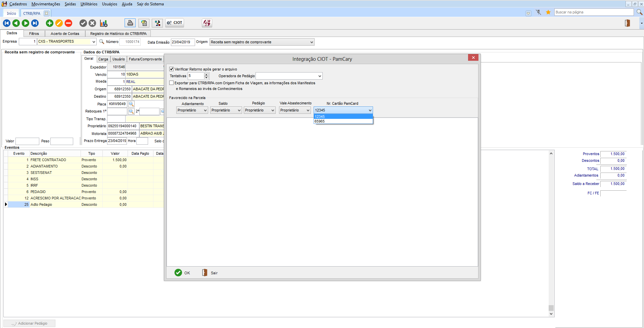Click the Adicionar Pedágio button
This screenshot has height=328, width=644.
(x=30, y=324)
